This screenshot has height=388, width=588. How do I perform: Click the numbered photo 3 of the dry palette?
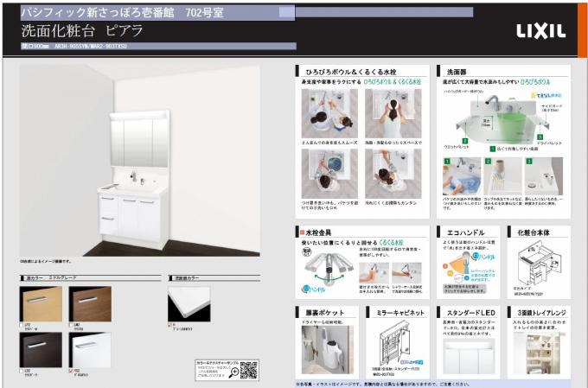[544, 176]
